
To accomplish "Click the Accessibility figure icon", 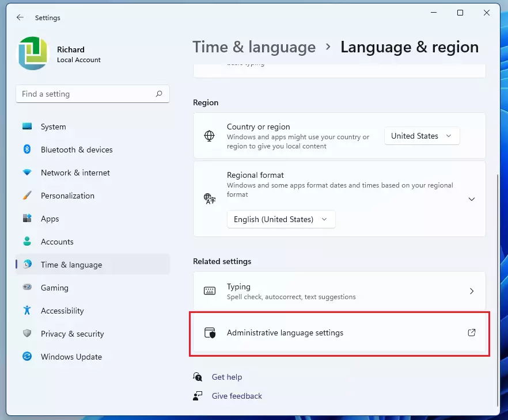I will tap(27, 310).
